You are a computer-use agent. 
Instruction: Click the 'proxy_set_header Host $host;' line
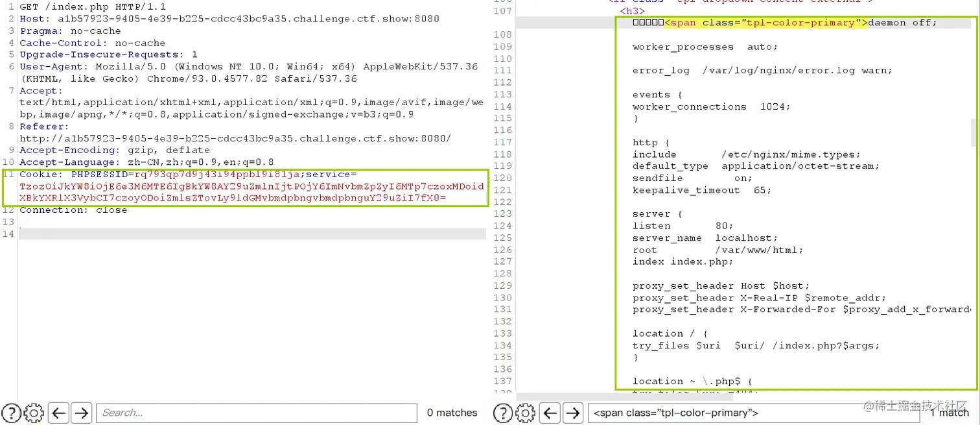tap(721, 285)
